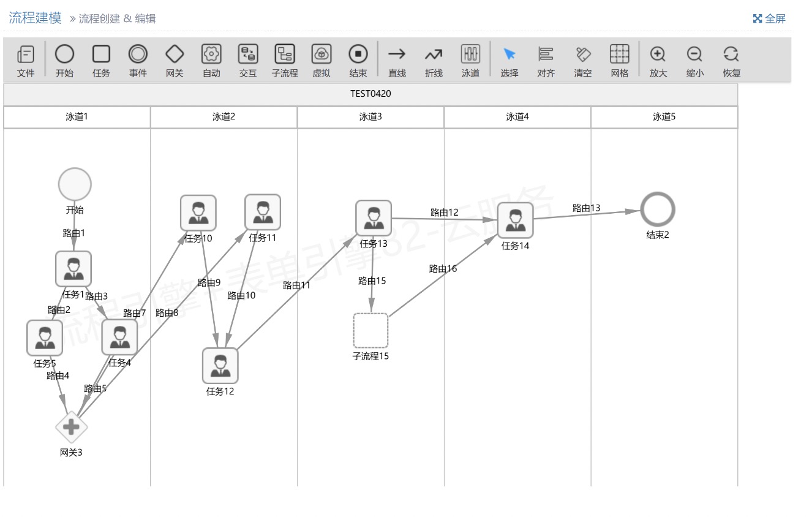Select the 任务5 user task node

tap(45, 338)
